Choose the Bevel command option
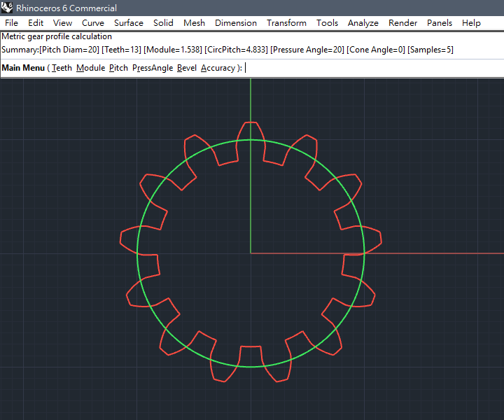This screenshot has height=420, width=504. [187, 68]
